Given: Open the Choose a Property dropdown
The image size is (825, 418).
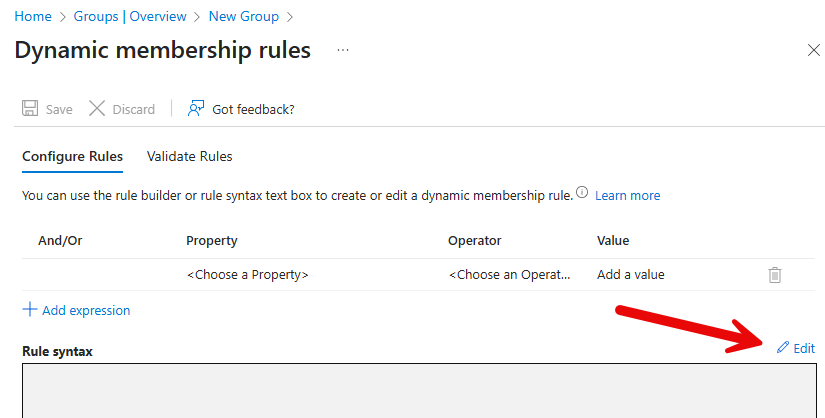Looking at the screenshot, I should (x=247, y=275).
